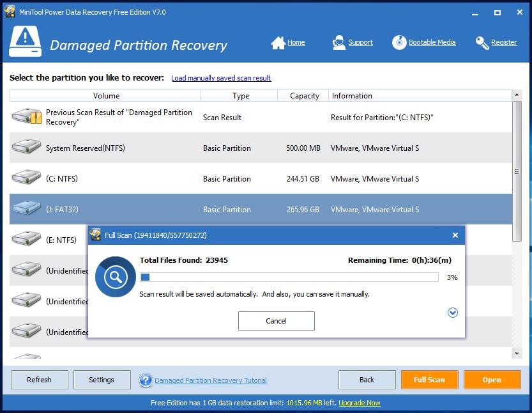Open the Bootable Media link
The height and width of the screenshot is (413, 532).
(432, 42)
